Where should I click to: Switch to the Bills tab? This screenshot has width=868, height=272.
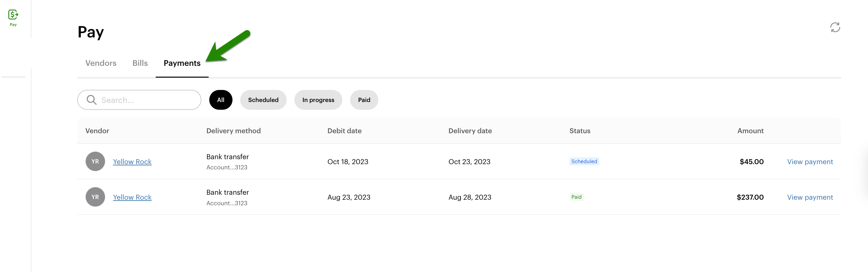click(140, 63)
